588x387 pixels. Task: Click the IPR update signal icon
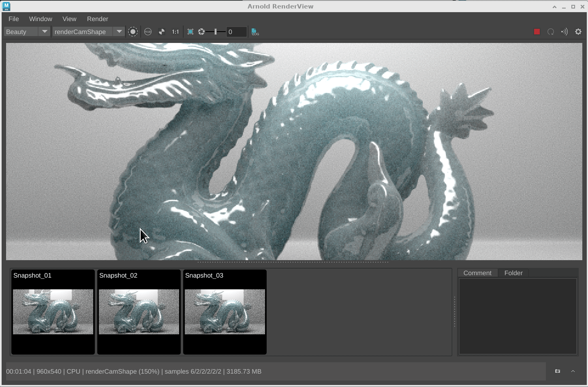[x=564, y=32]
